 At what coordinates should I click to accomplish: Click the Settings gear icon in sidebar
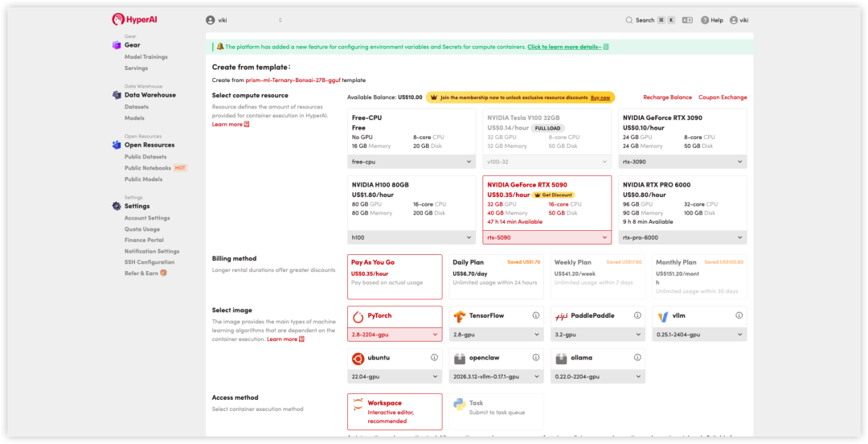pyautogui.click(x=117, y=206)
